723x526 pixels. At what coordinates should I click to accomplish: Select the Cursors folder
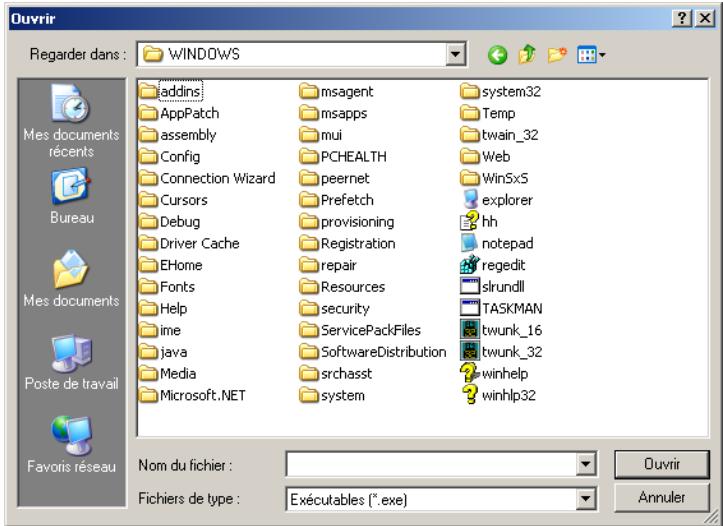point(173,200)
